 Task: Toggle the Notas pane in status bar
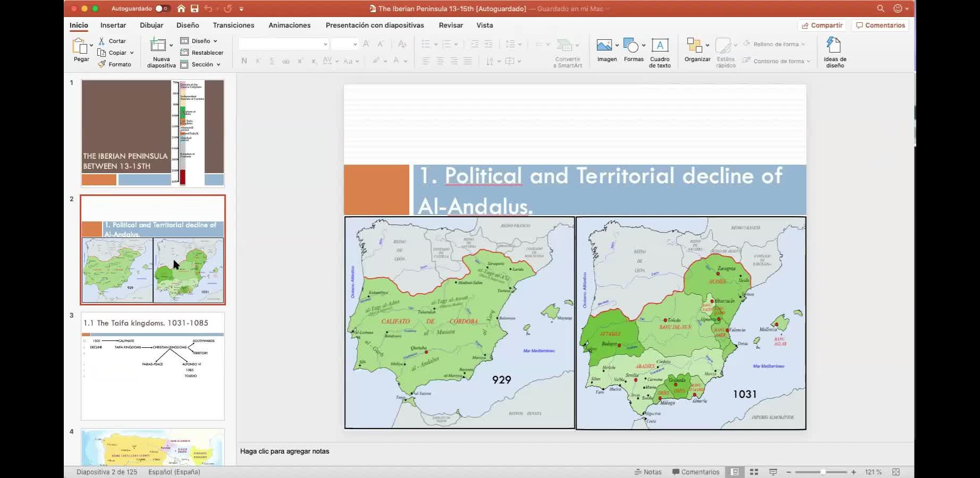648,472
